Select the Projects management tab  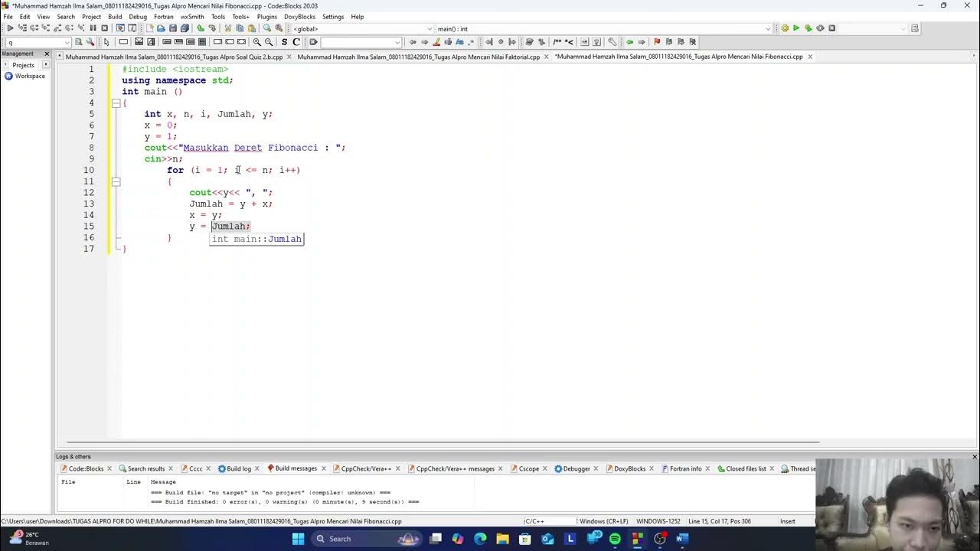(23, 65)
